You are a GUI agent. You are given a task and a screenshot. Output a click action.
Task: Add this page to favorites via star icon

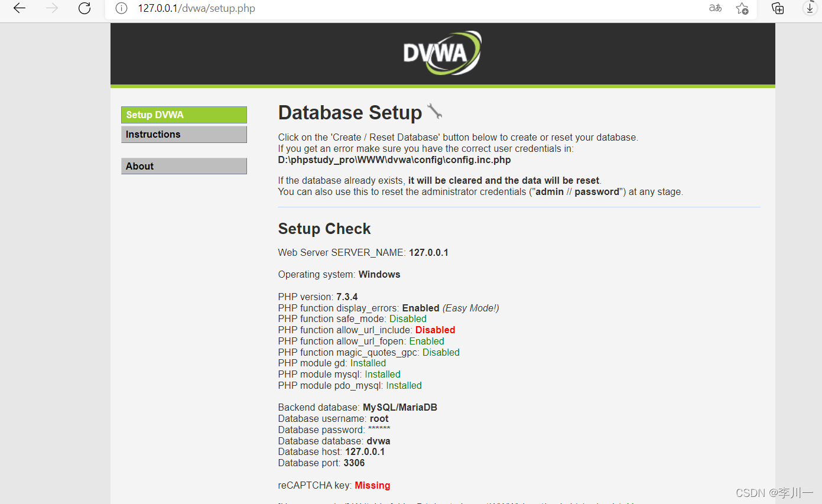[742, 9]
